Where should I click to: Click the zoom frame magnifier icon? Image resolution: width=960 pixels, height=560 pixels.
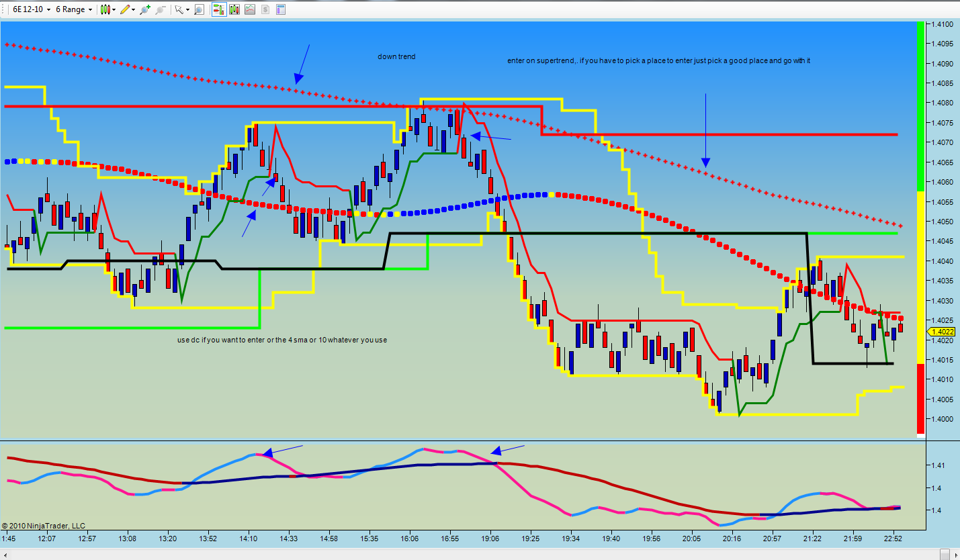pyautogui.click(x=199, y=9)
